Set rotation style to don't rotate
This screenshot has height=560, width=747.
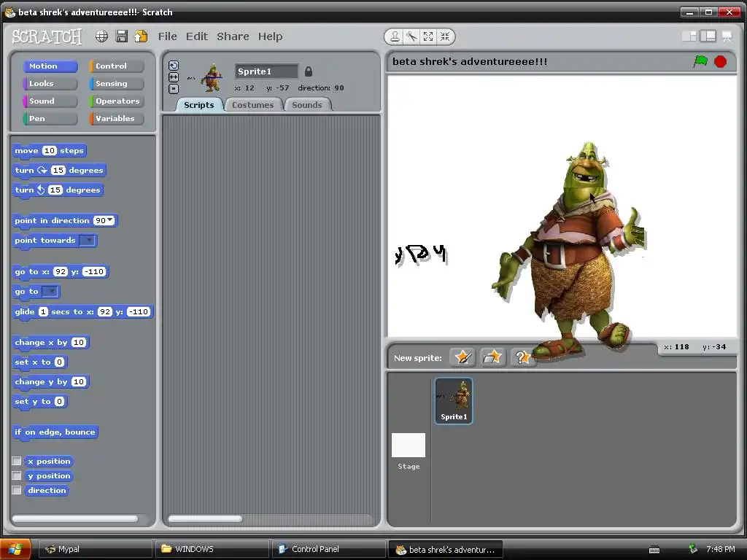click(x=174, y=88)
